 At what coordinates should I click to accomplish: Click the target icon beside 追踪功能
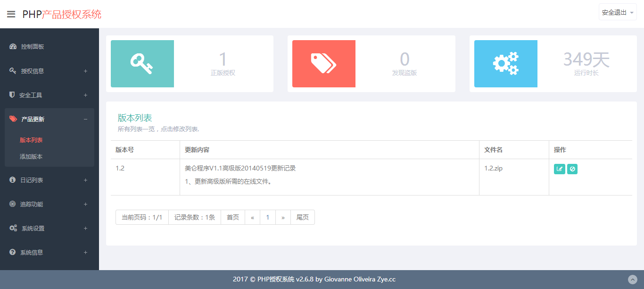pos(12,204)
